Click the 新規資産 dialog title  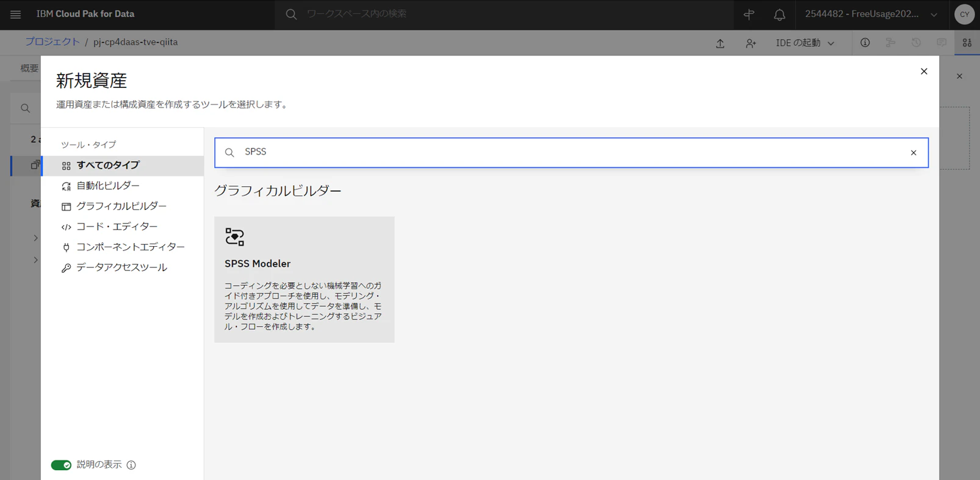[x=92, y=80]
